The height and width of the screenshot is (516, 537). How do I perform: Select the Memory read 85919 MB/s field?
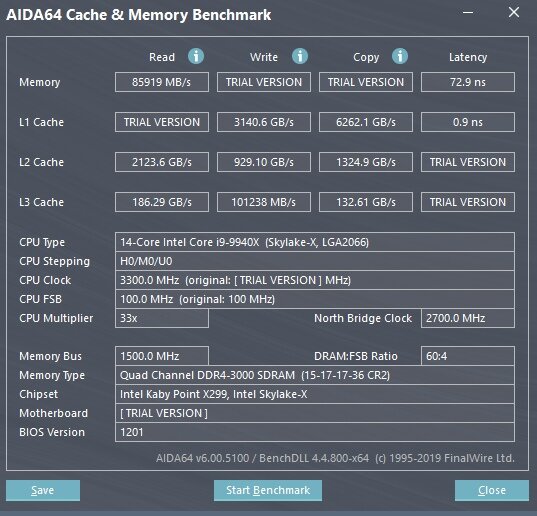click(x=162, y=82)
